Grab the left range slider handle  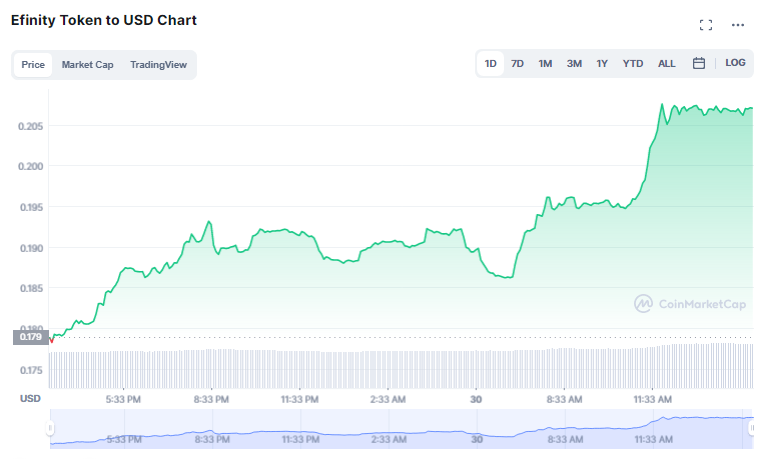click(x=50, y=428)
